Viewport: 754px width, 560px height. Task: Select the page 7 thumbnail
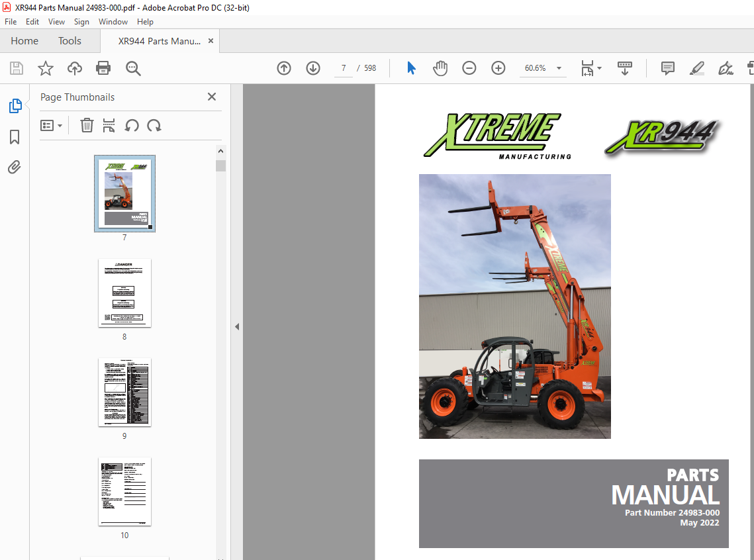[x=124, y=193]
